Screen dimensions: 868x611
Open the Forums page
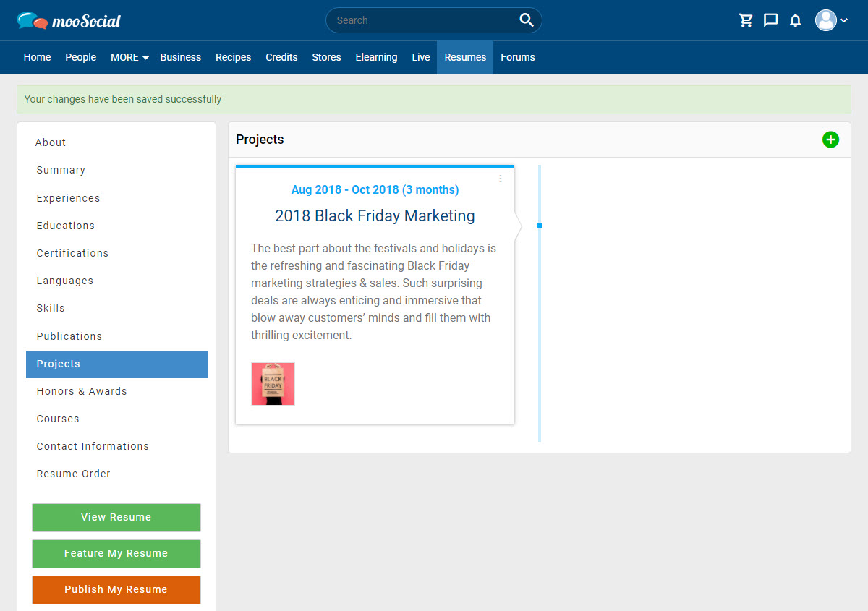(518, 57)
